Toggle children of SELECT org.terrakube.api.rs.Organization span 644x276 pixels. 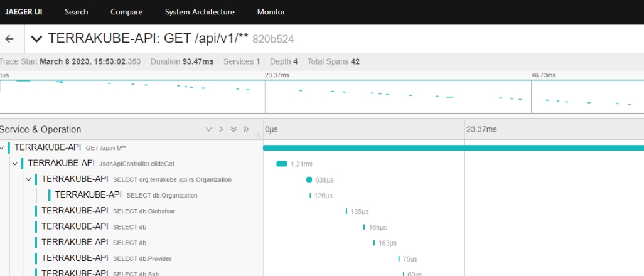[x=29, y=179]
